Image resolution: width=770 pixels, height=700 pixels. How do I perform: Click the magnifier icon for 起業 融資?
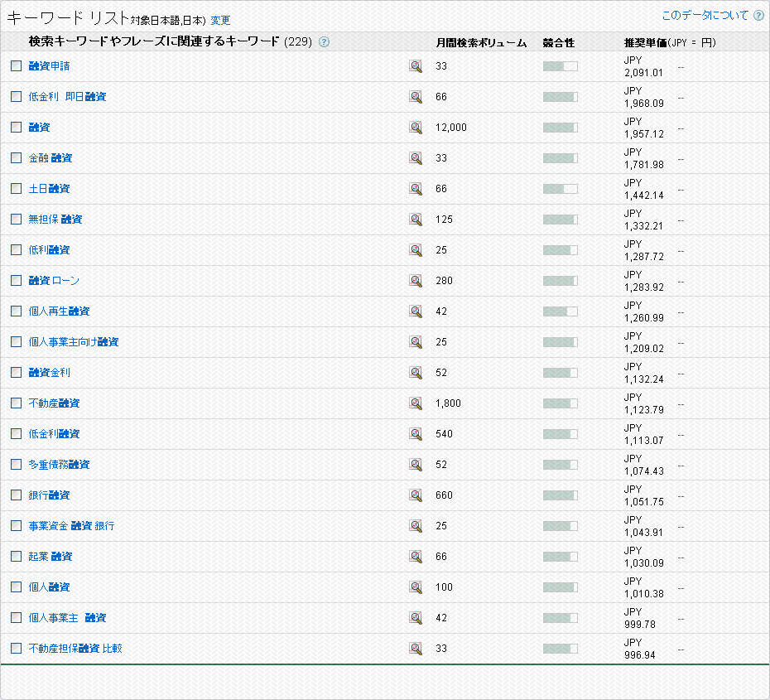pos(416,557)
